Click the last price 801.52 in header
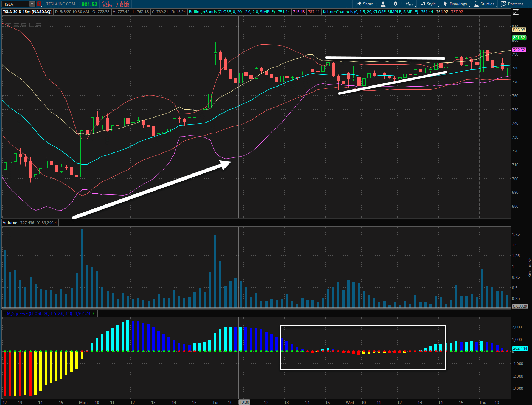 (x=89, y=4)
